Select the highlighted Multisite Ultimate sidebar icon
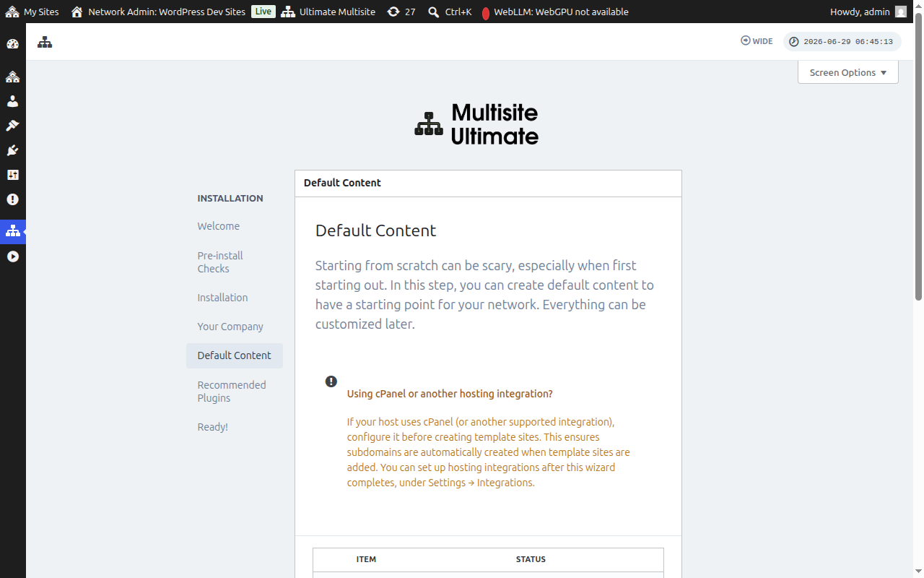Image resolution: width=924 pixels, height=578 pixels. pyautogui.click(x=12, y=232)
